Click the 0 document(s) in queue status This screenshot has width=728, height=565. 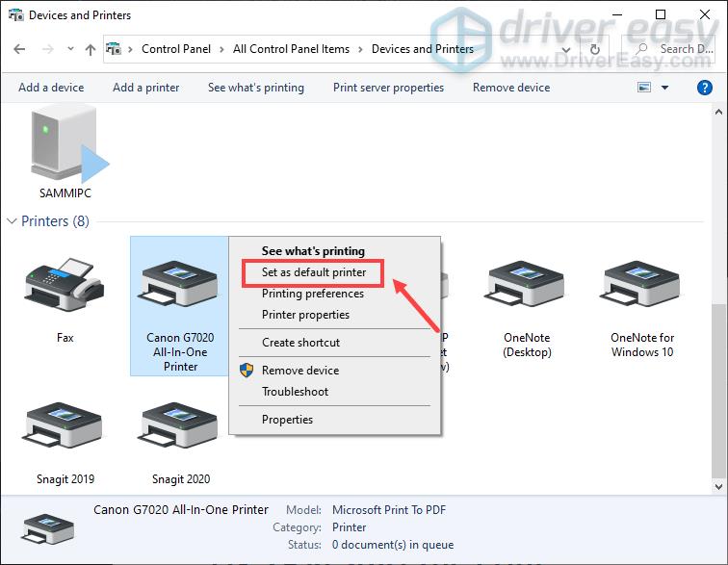[393, 545]
